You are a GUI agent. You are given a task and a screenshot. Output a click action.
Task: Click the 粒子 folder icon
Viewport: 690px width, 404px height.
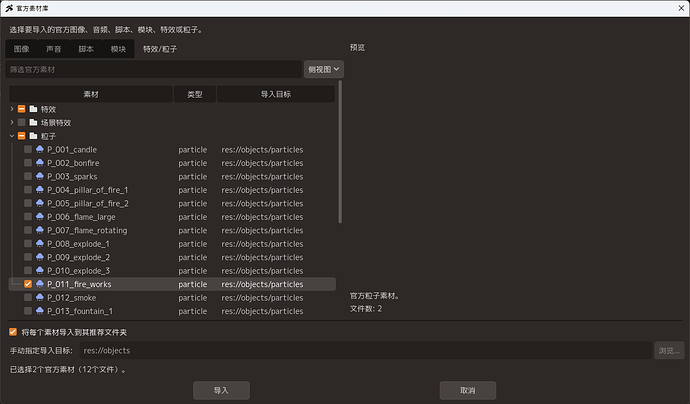coord(33,136)
